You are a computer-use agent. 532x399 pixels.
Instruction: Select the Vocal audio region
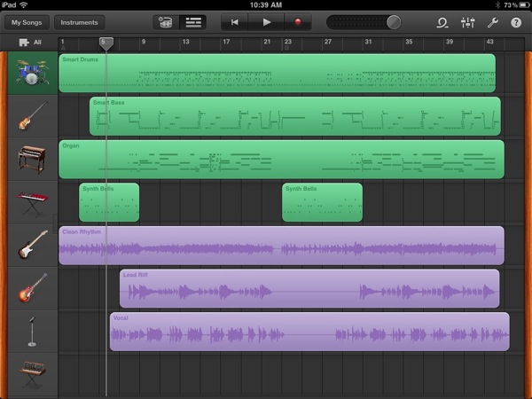[x=309, y=332]
